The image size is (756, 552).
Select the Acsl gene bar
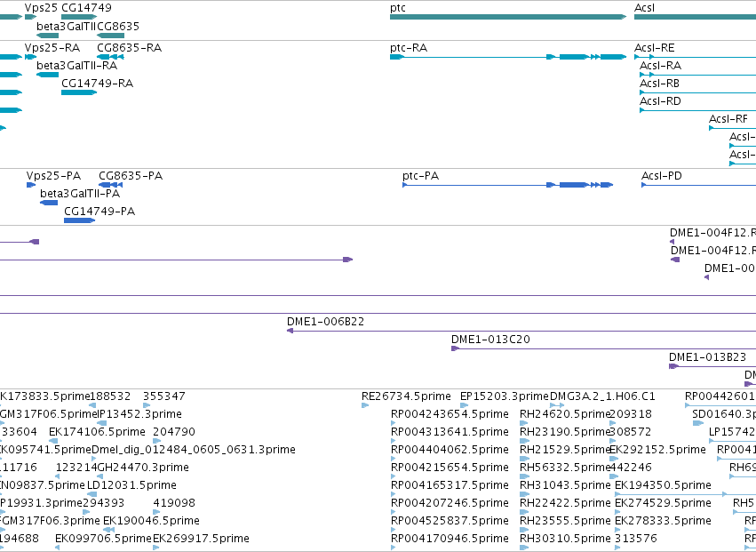(x=696, y=17)
